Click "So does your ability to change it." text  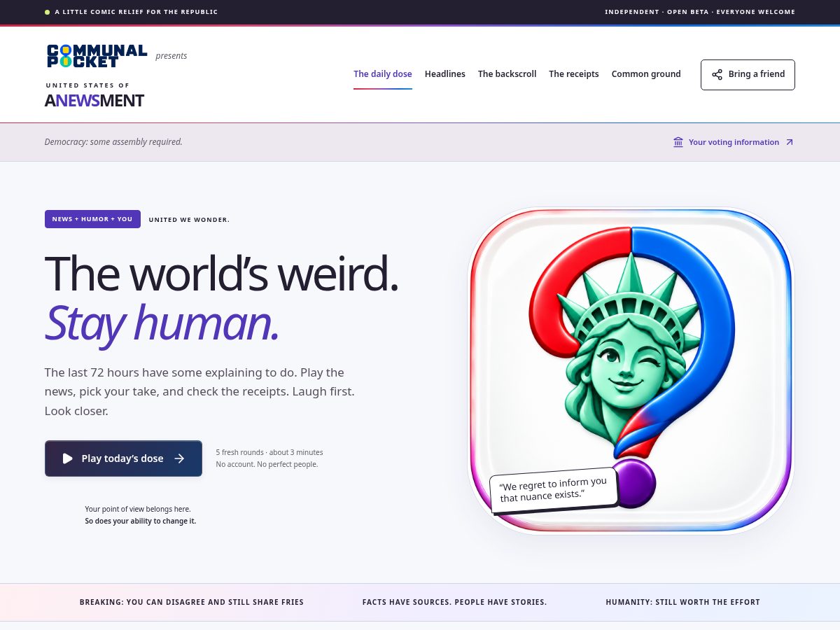pyautogui.click(x=141, y=521)
